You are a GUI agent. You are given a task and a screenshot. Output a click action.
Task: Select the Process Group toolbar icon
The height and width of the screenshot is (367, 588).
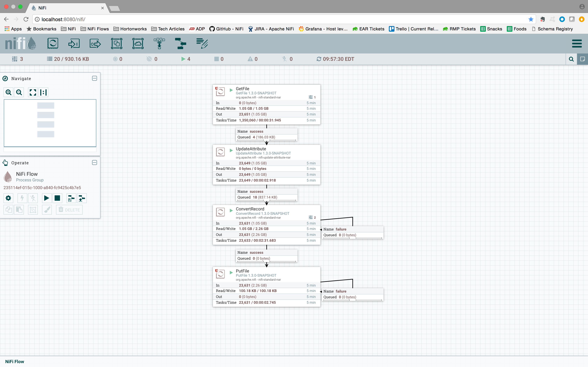click(x=117, y=44)
